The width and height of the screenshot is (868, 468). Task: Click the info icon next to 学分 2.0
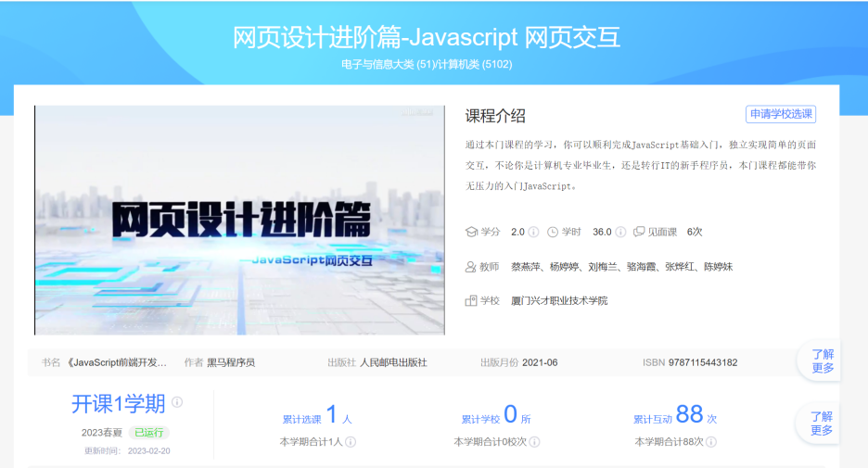pyautogui.click(x=534, y=232)
